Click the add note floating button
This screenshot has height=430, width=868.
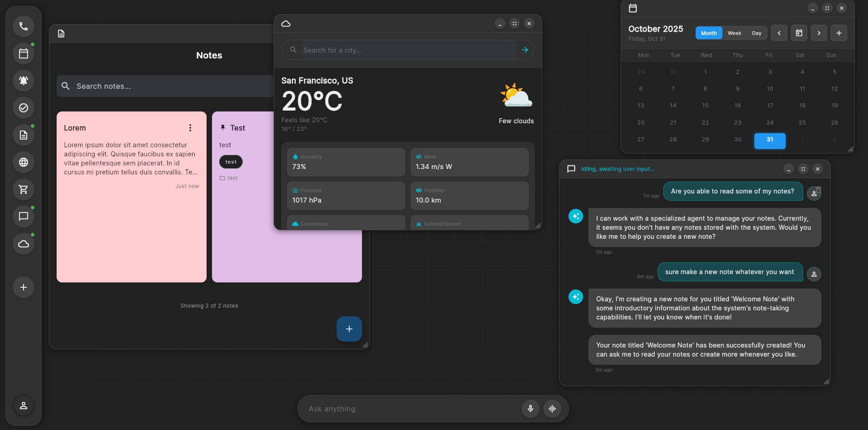coord(349,329)
